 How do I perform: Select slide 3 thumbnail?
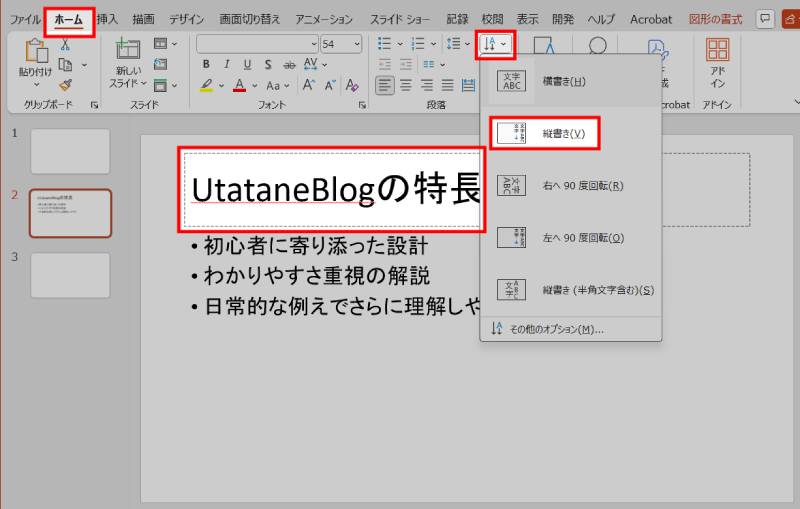coord(70,275)
